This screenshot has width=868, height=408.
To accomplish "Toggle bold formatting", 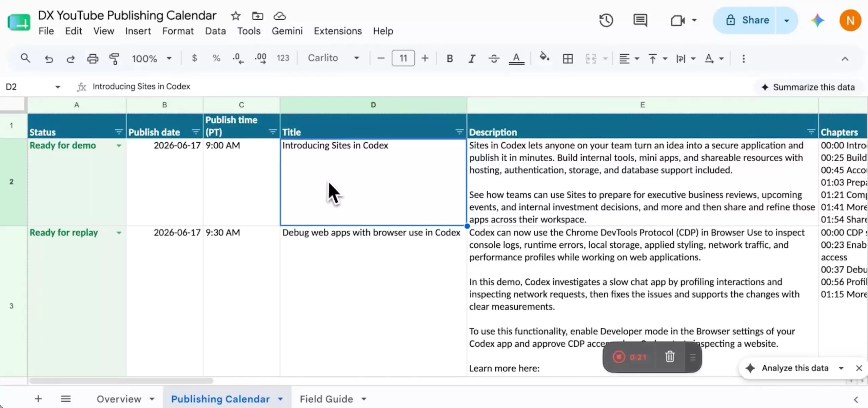I will tap(450, 59).
